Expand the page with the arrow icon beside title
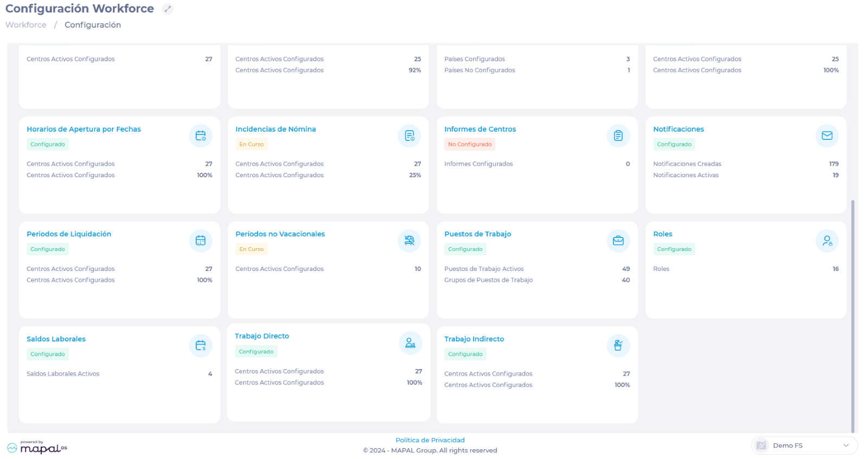Image resolution: width=868 pixels, height=459 pixels. coord(168,9)
